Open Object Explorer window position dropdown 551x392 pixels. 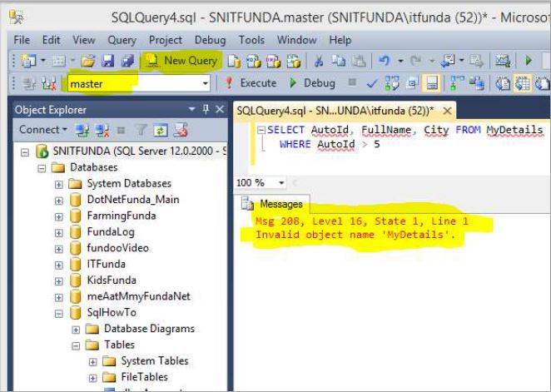tap(192, 109)
